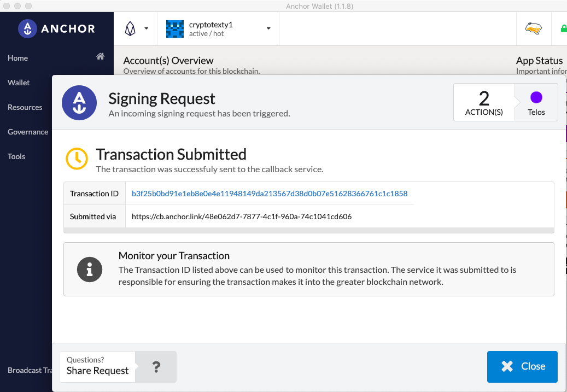Go to the Resources section

click(25, 107)
